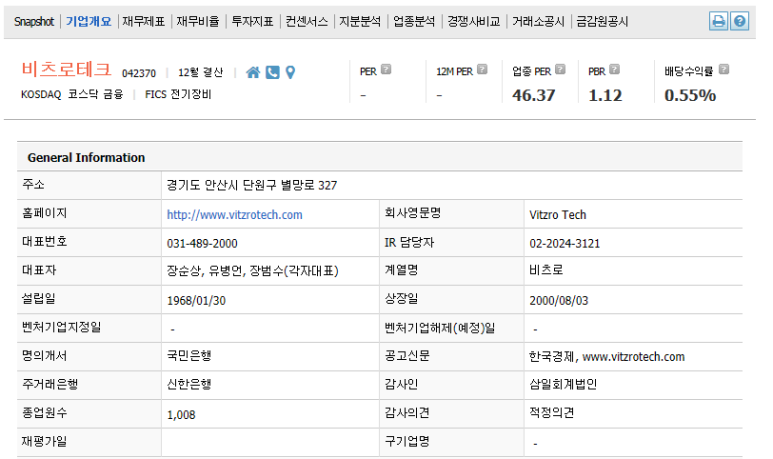
Task: Go to the 투자지표 tab
Action: [x=252, y=22]
